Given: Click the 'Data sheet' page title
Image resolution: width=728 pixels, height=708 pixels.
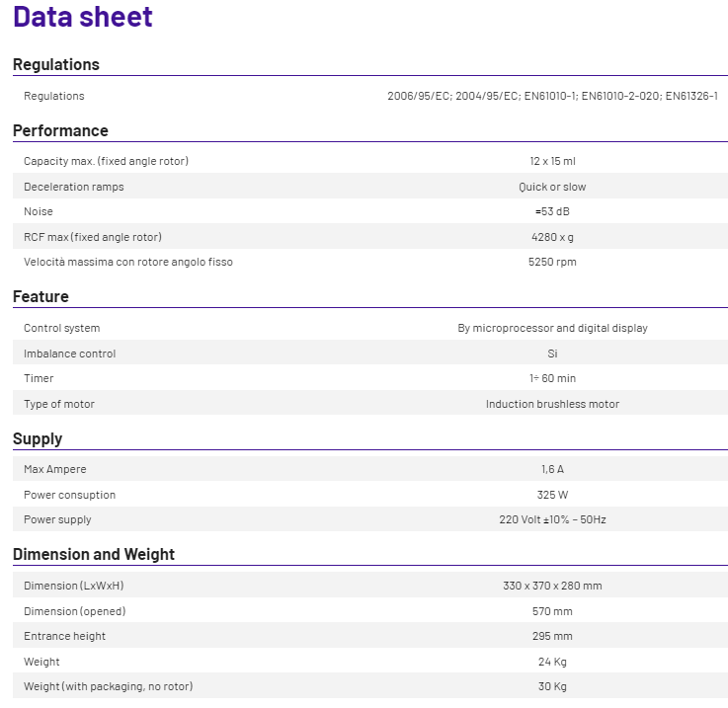Looking at the screenshot, I should 83,17.
